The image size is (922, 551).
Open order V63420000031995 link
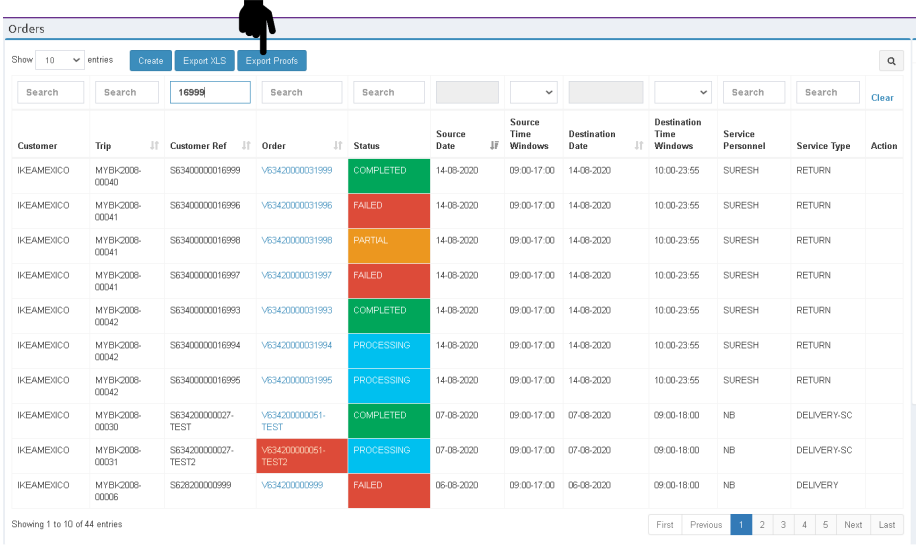[297, 380]
